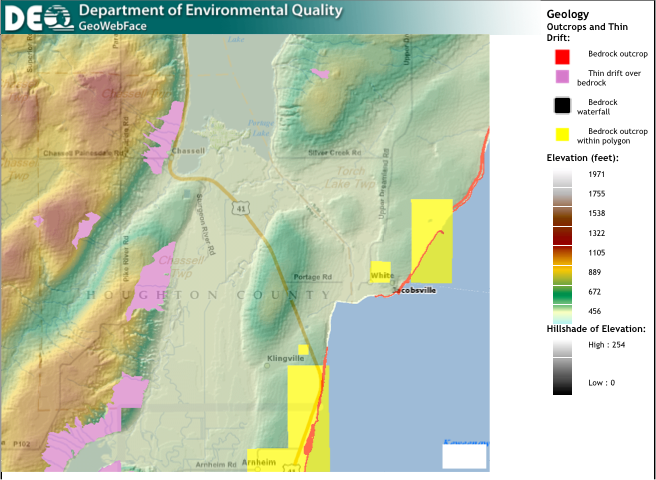Click the Houghton County label text
656x480 pixels.
point(208,294)
